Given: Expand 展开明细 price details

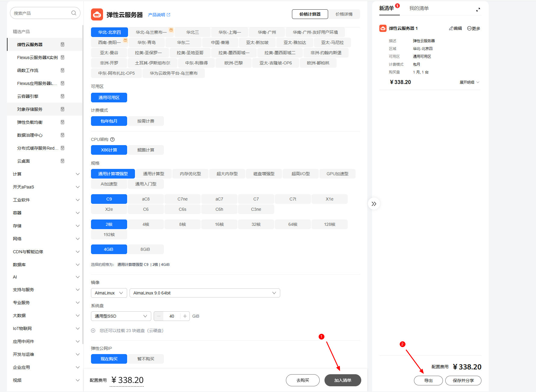Looking at the screenshot, I should [x=469, y=82].
